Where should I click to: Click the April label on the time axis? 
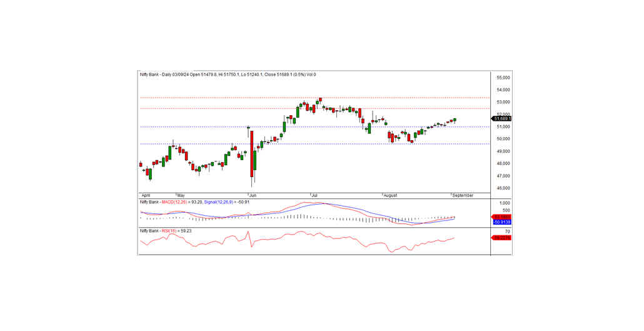[x=146, y=196]
